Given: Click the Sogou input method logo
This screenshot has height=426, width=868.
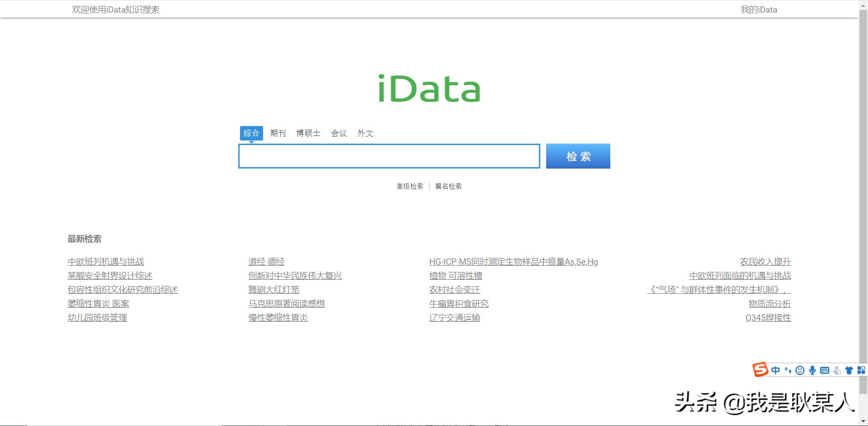Looking at the screenshot, I should coord(760,370).
